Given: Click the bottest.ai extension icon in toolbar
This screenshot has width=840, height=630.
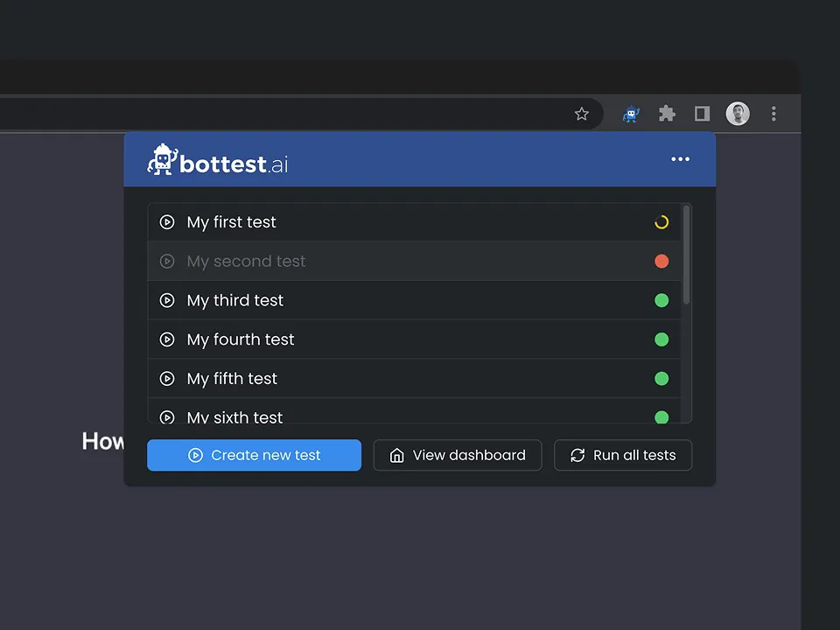Looking at the screenshot, I should coord(631,114).
